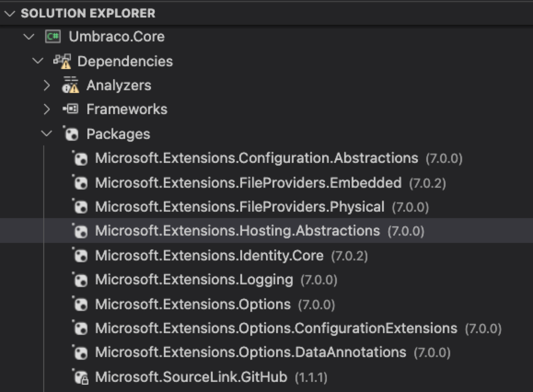533x392 pixels.
Task: Expand the Analyzers node
Action: tap(46, 85)
